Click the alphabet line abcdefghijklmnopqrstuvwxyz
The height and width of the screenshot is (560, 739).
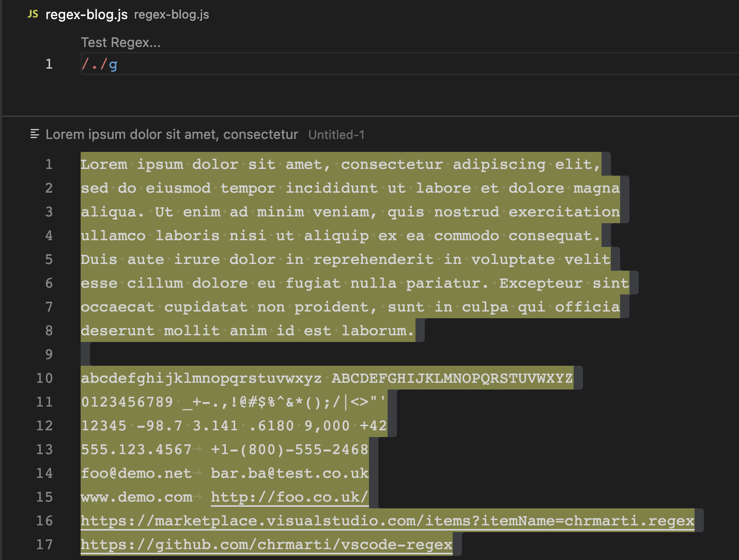tap(202, 378)
